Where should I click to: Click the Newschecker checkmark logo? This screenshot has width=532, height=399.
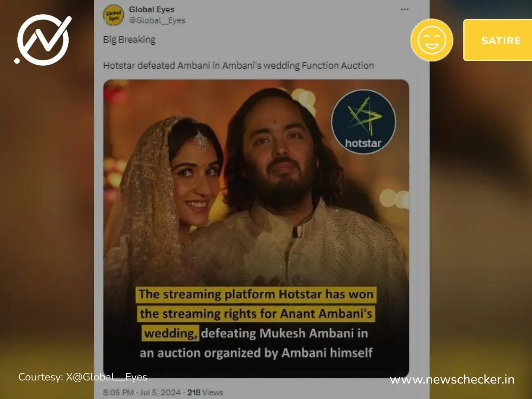[x=43, y=39]
